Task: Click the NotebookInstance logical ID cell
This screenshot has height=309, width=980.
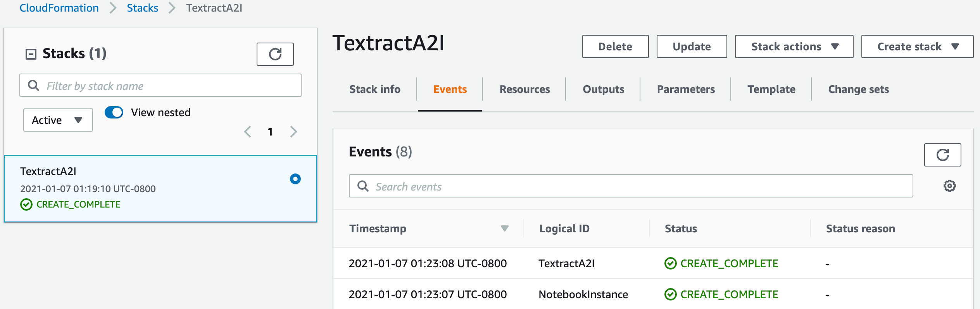Action: point(583,294)
